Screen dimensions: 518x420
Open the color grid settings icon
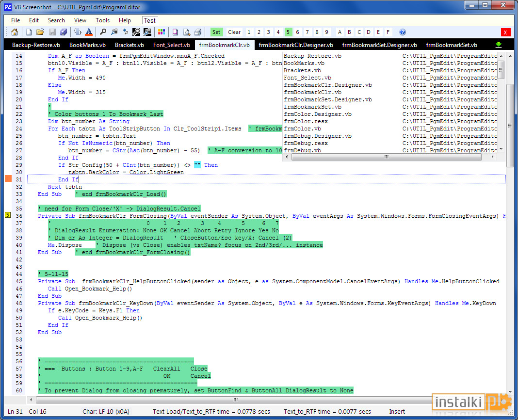[x=162, y=32]
